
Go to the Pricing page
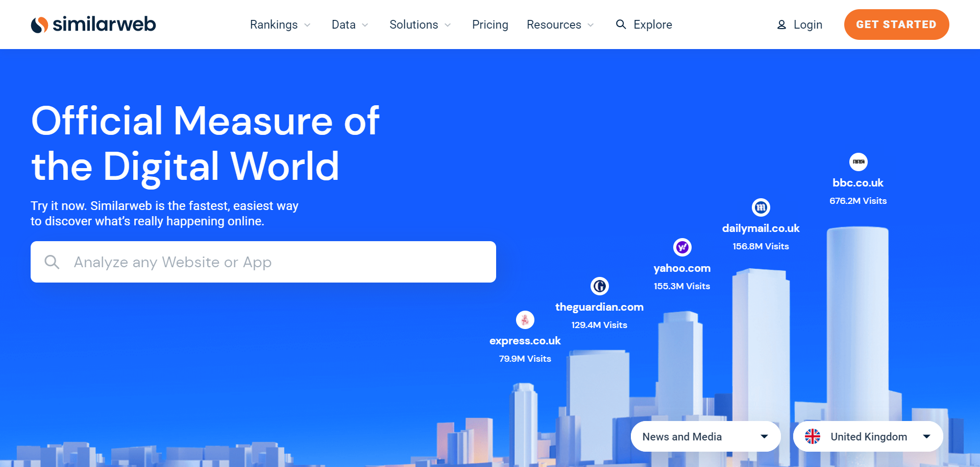(490, 25)
